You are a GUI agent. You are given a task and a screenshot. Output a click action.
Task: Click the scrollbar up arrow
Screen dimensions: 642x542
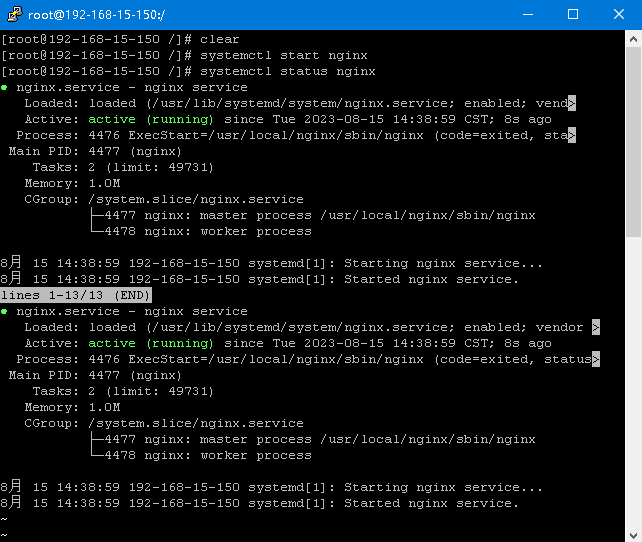tap(633, 39)
